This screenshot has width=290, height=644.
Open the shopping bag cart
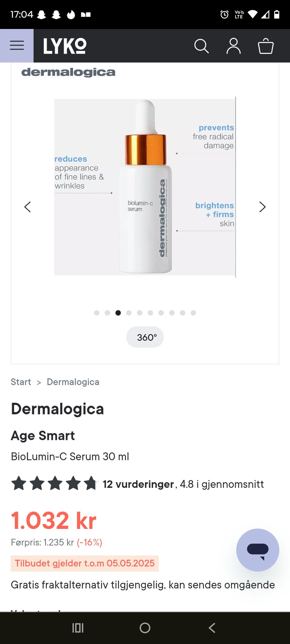pos(266,46)
